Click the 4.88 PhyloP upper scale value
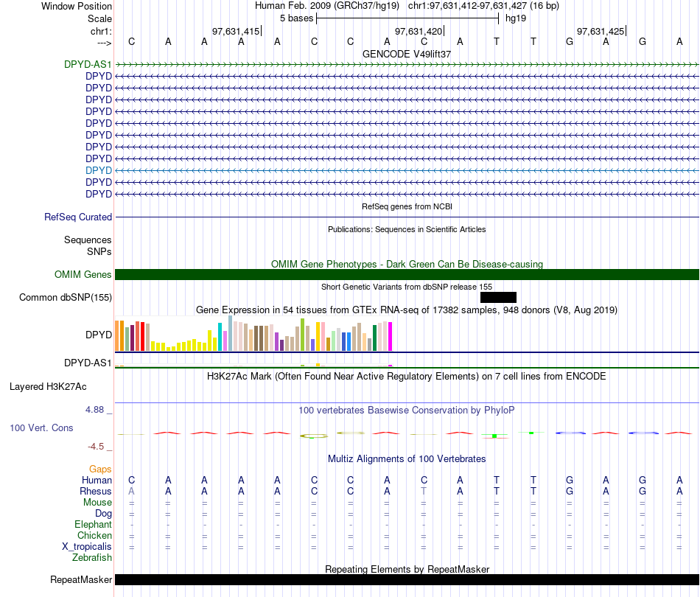The width and height of the screenshot is (700, 597). tap(94, 410)
